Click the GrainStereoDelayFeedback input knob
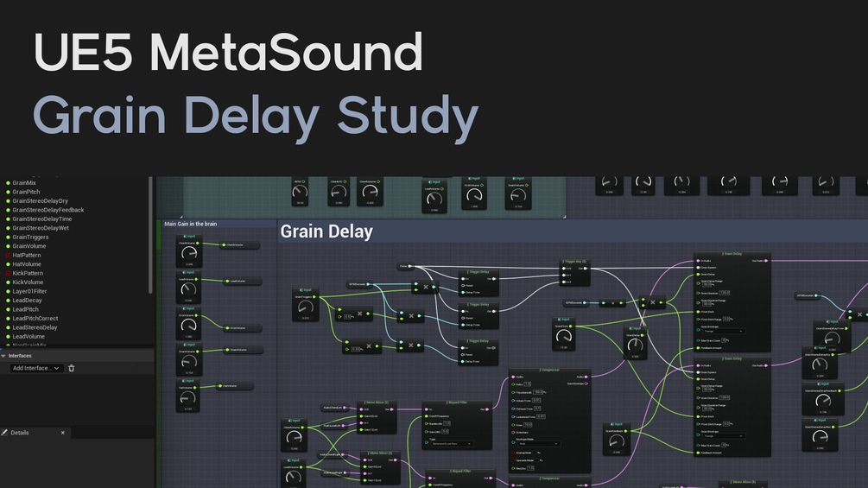Screen dimensions: 868x488 coord(823,401)
